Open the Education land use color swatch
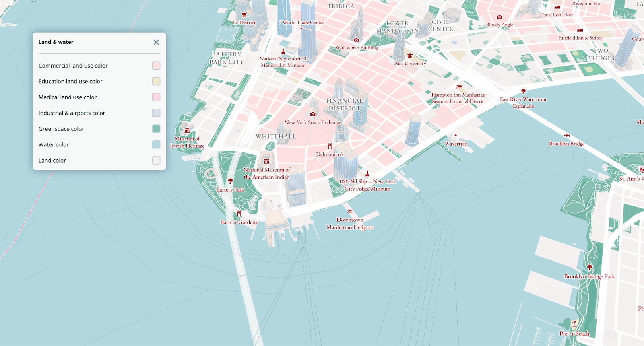This screenshot has height=346, width=644. [x=156, y=81]
